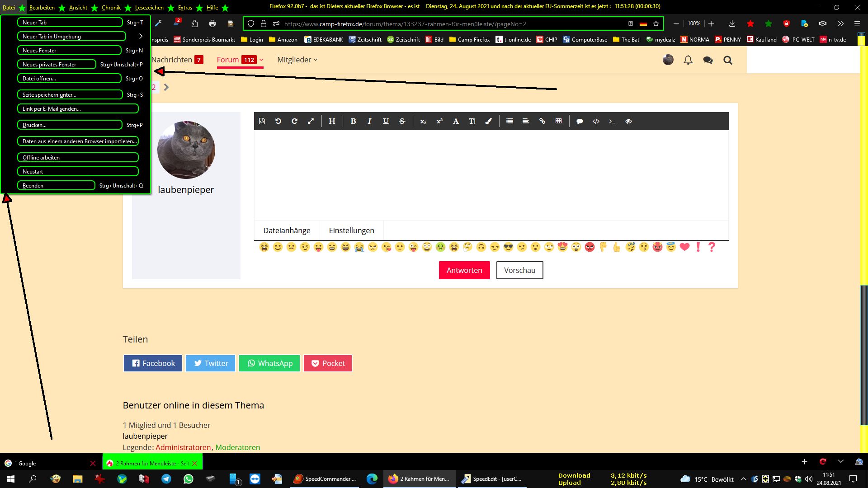Viewport: 868px width, 488px height.
Task: Open the forum search magnifier icon
Action: [727, 60]
